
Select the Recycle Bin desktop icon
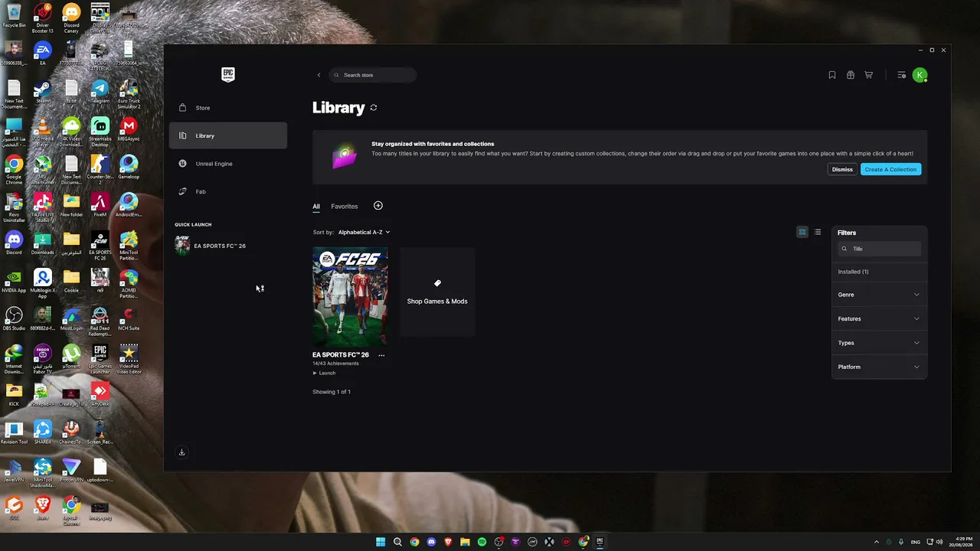coord(14,15)
